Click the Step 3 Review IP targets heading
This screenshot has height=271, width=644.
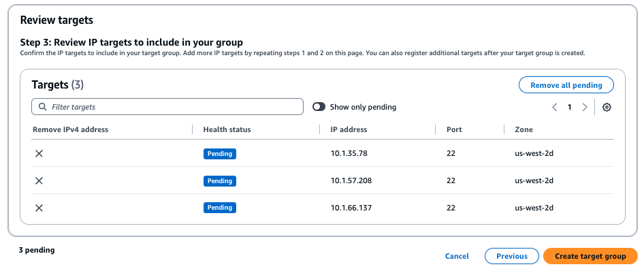pos(131,42)
